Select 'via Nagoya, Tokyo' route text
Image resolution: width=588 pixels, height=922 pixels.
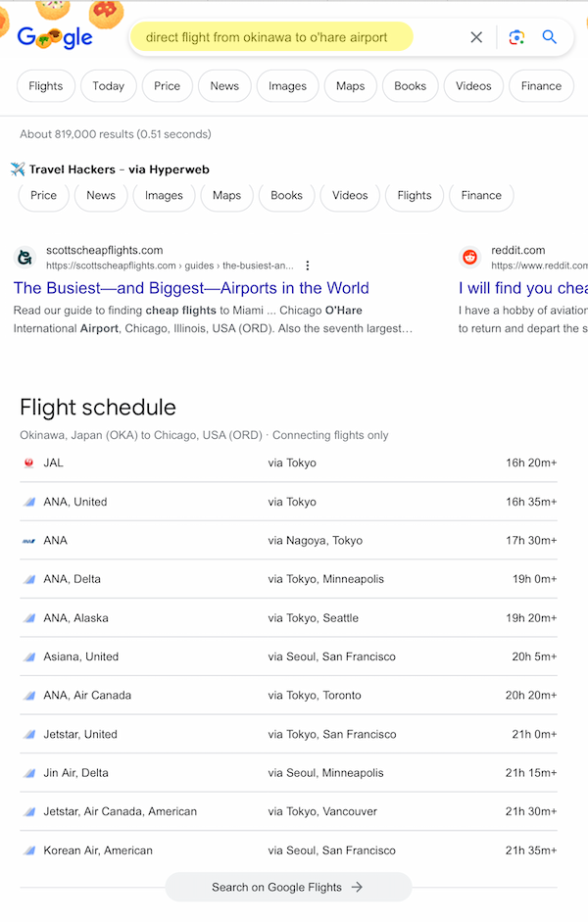(x=316, y=541)
